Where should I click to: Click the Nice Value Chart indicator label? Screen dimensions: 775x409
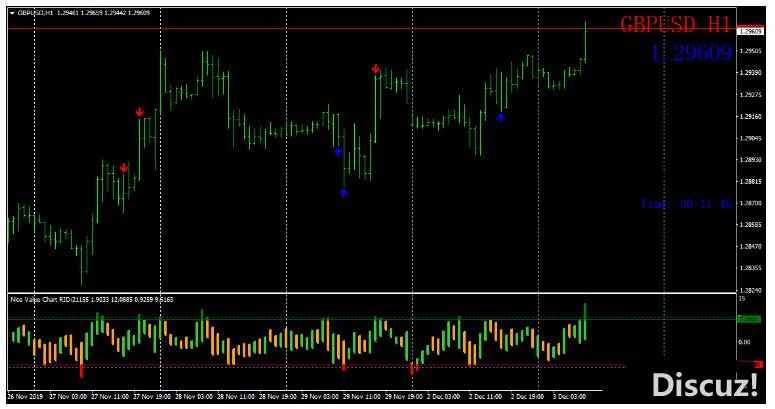tap(92, 299)
